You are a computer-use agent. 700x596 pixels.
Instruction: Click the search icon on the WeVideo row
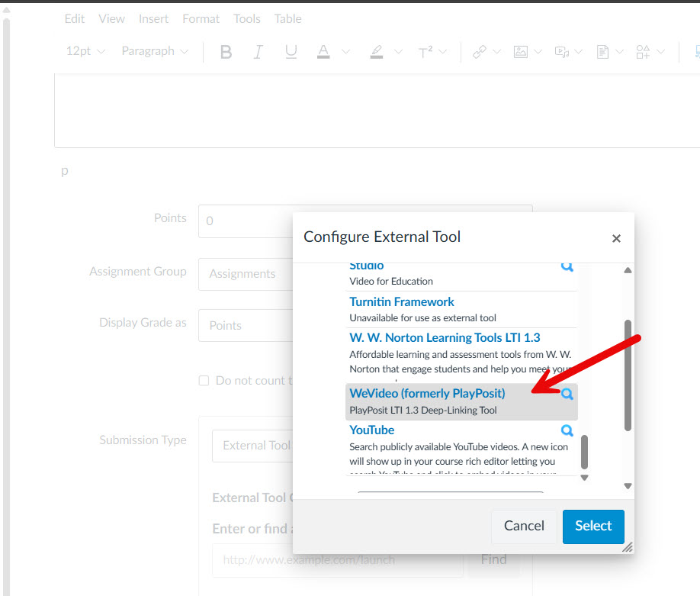[567, 395]
